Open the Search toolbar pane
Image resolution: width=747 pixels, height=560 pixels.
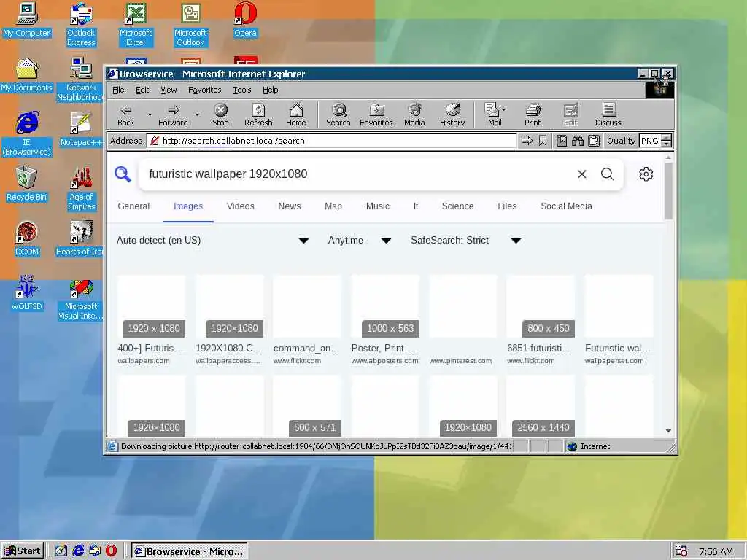338,115
